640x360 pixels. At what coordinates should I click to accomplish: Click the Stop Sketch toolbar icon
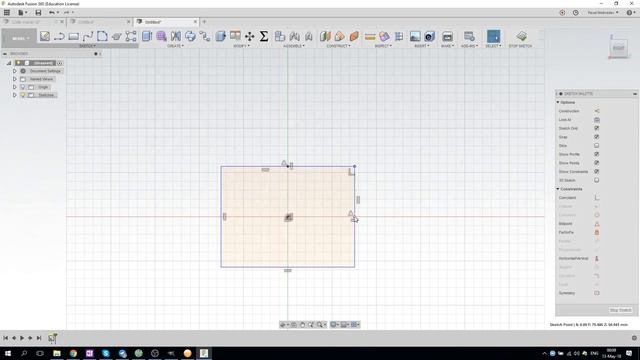pos(521,36)
